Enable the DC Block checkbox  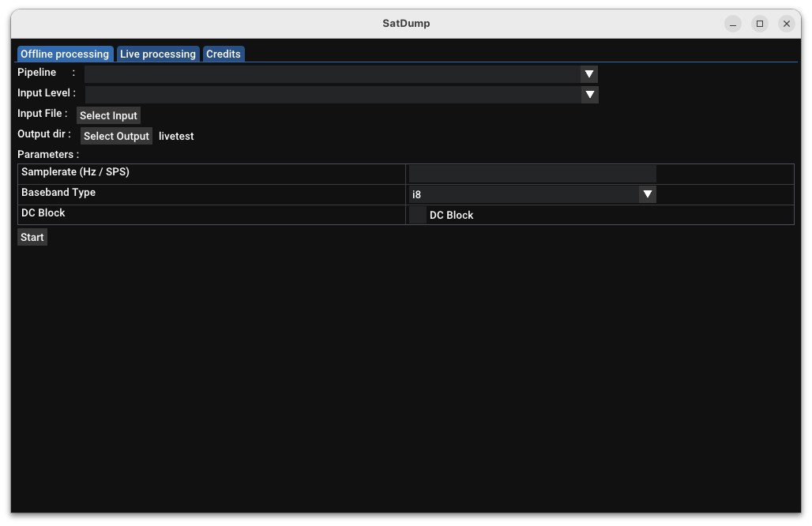418,215
